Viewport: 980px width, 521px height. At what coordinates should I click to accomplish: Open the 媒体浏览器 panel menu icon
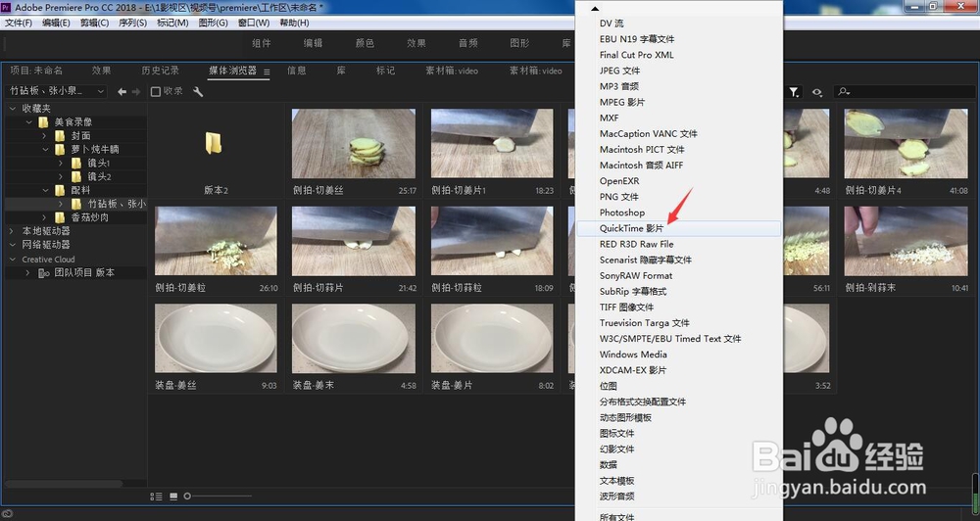tap(267, 71)
